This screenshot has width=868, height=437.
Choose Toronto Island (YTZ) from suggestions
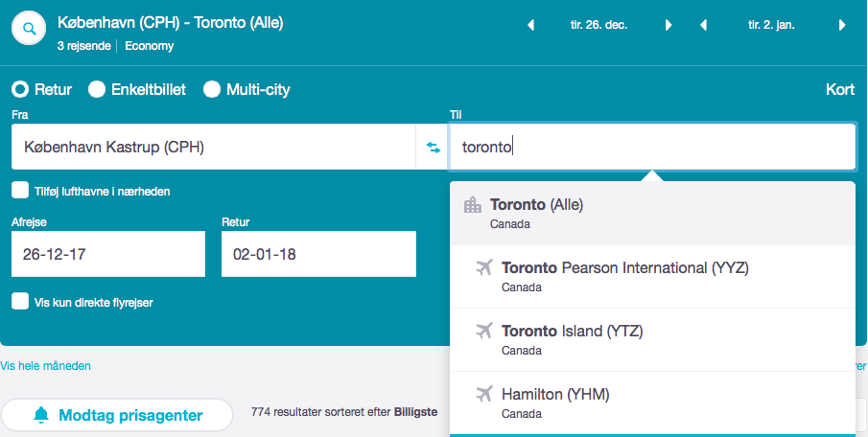pyautogui.click(x=572, y=332)
